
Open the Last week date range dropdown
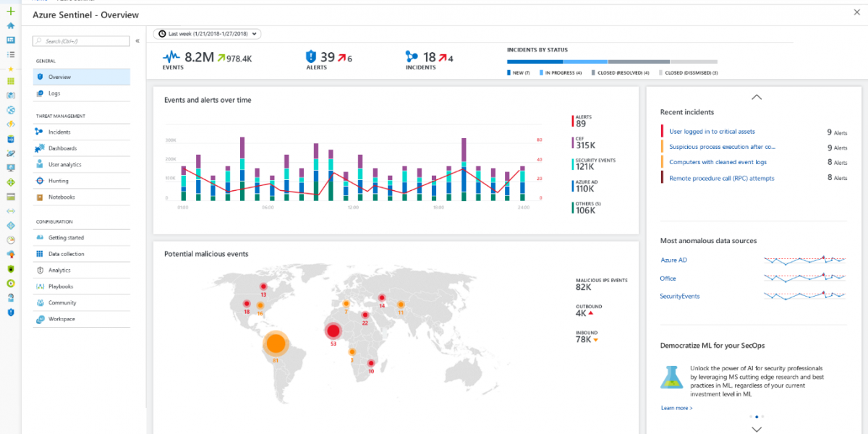click(x=208, y=34)
